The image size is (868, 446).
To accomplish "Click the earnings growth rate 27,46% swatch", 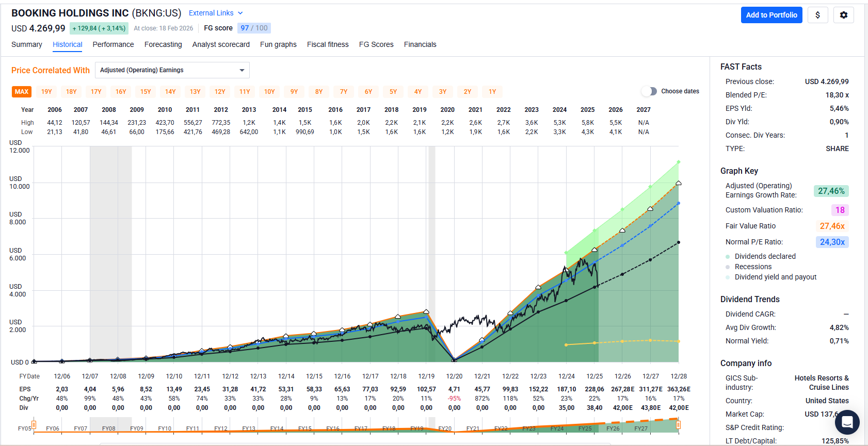I will [x=831, y=191].
